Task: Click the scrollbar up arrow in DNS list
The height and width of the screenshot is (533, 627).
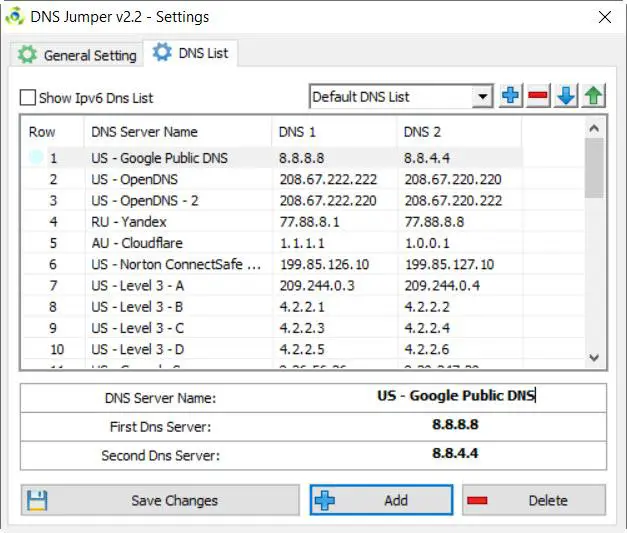Action: (x=594, y=128)
